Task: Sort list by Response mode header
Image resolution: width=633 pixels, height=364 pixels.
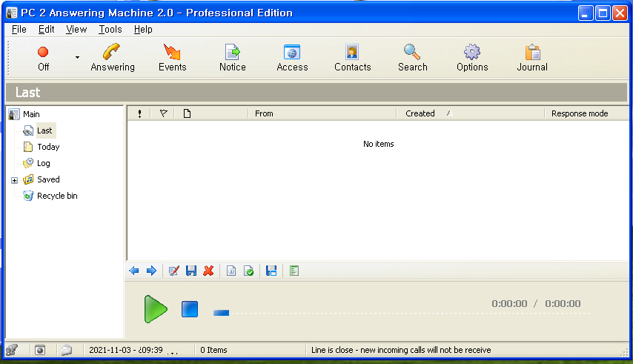Action: click(586, 114)
